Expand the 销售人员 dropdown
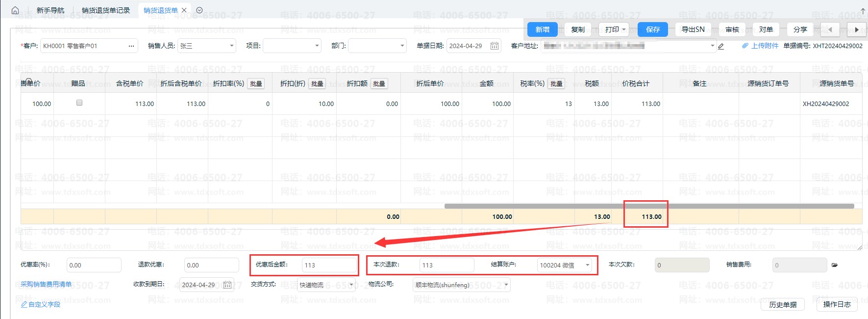 (x=232, y=46)
